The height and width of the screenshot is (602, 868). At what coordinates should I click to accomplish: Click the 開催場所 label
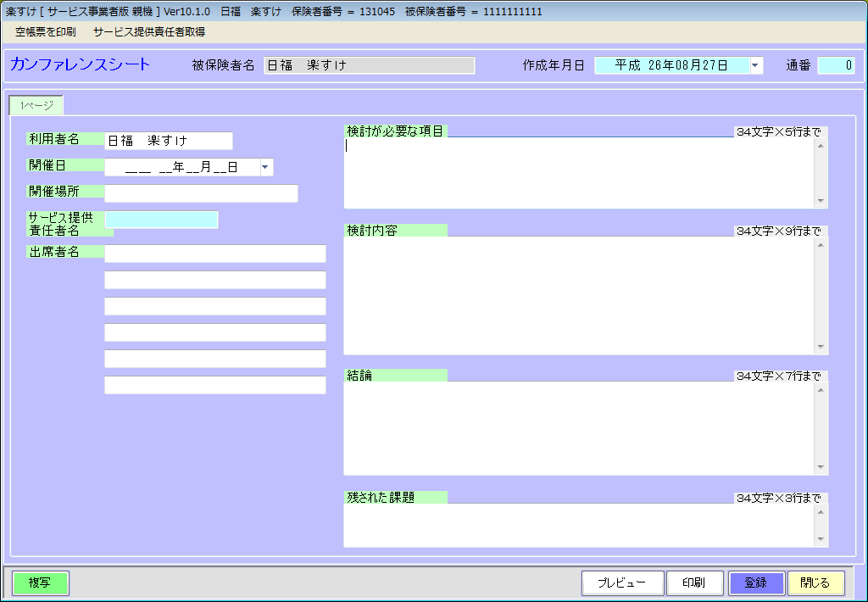pyautogui.click(x=54, y=191)
